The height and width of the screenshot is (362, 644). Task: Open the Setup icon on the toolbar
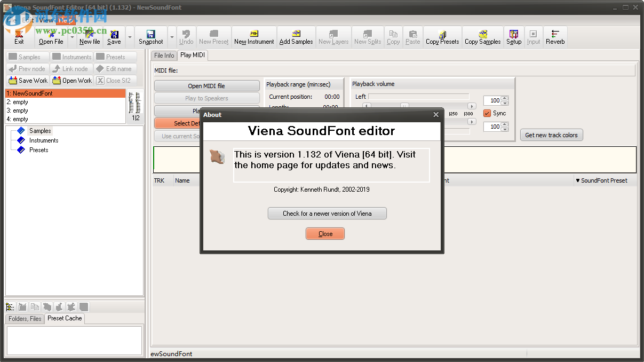pyautogui.click(x=513, y=36)
